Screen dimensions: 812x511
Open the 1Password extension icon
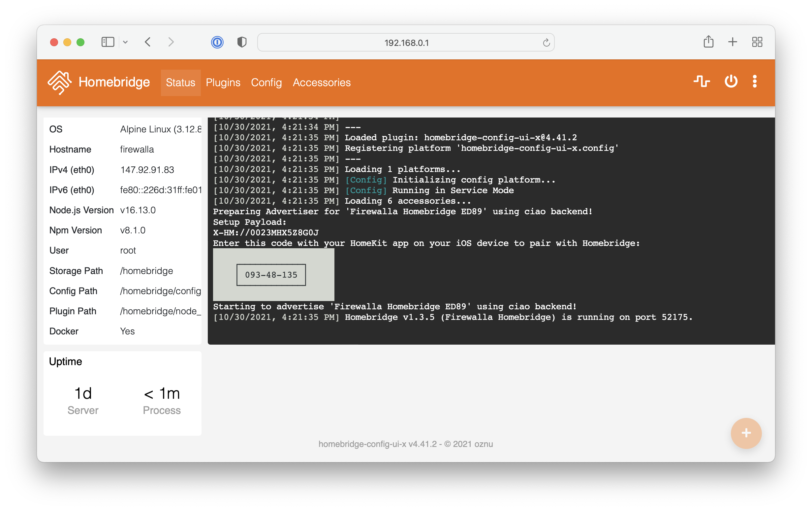(217, 42)
